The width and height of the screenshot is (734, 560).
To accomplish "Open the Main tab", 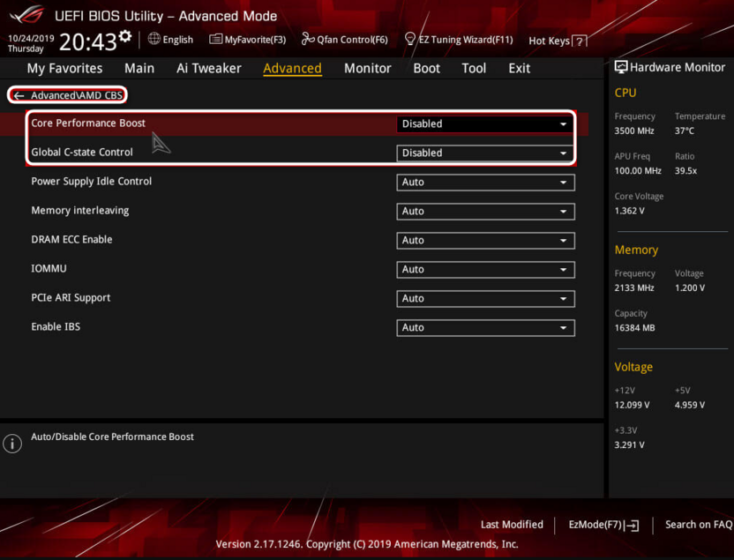I will [x=139, y=68].
